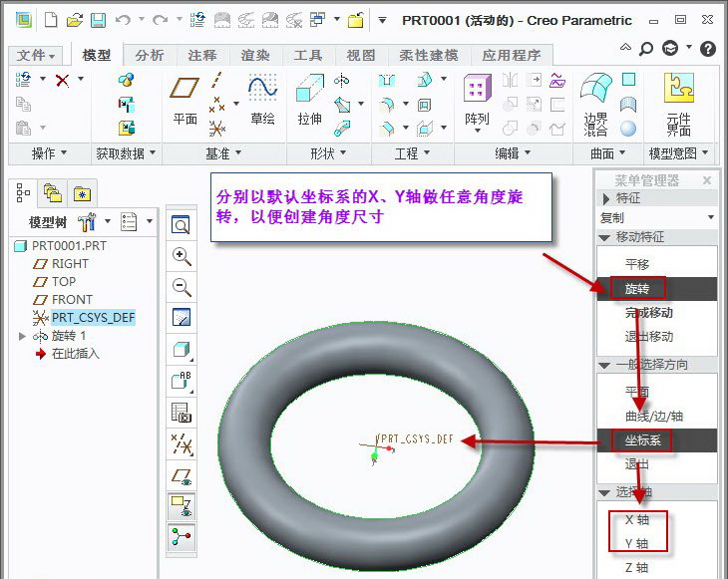Collapse the 移动特征 section
728x579 pixels.
point(604,237)
